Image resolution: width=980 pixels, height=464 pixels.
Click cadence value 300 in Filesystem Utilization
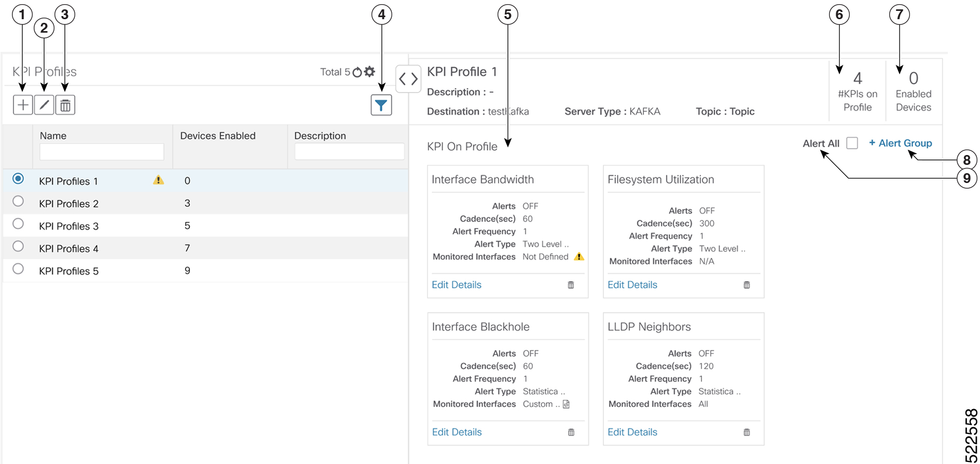click(707, 223)
